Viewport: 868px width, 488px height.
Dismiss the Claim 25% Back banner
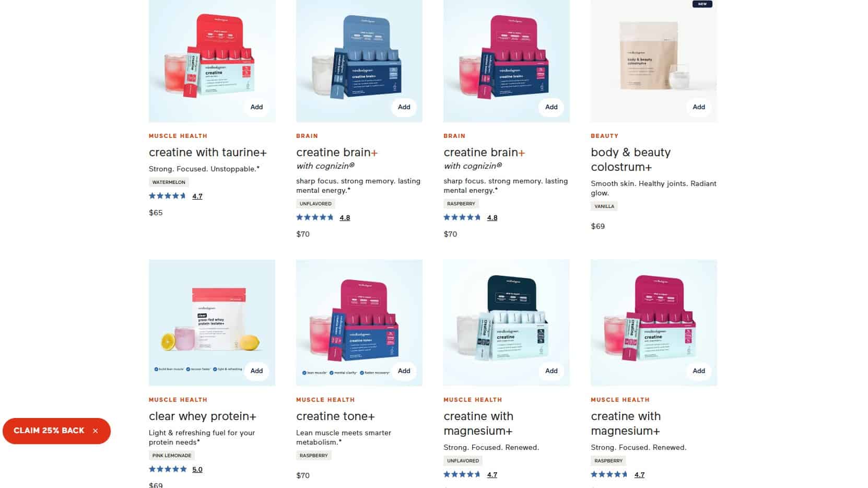pos(95,431)
